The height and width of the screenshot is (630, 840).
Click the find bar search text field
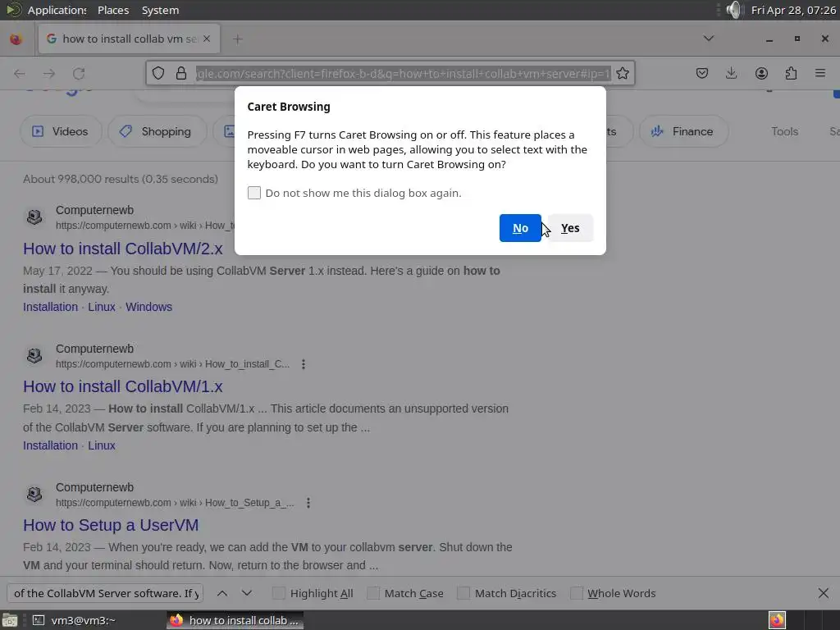click(105, 594)
